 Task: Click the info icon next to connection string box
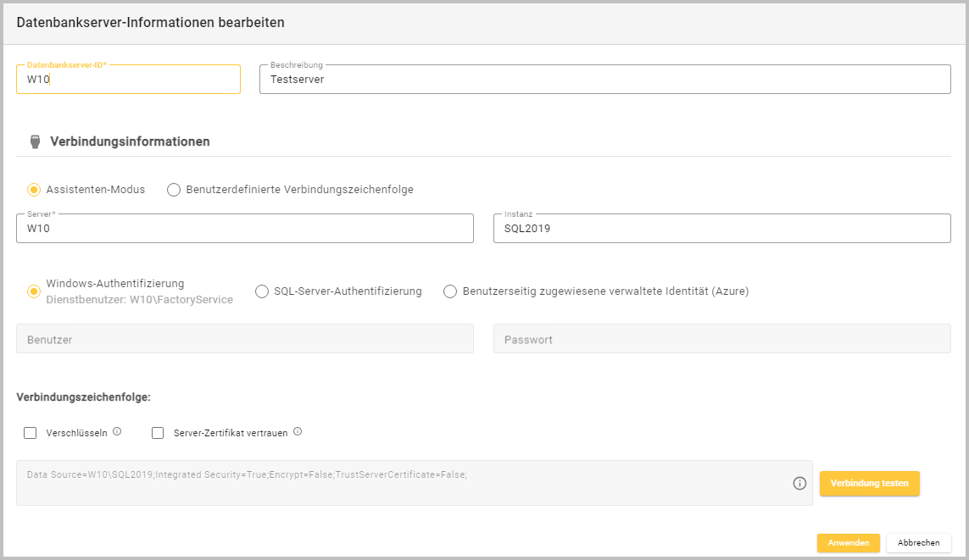click(799, 483)
